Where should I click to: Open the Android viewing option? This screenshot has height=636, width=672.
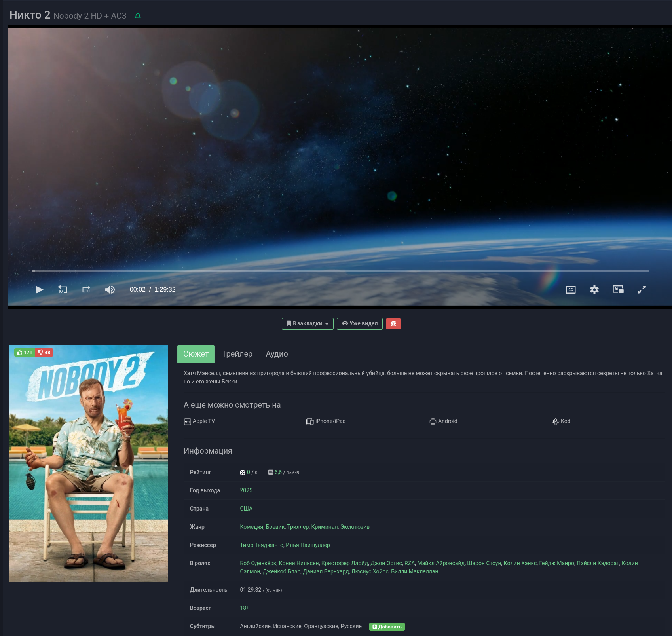443,421
